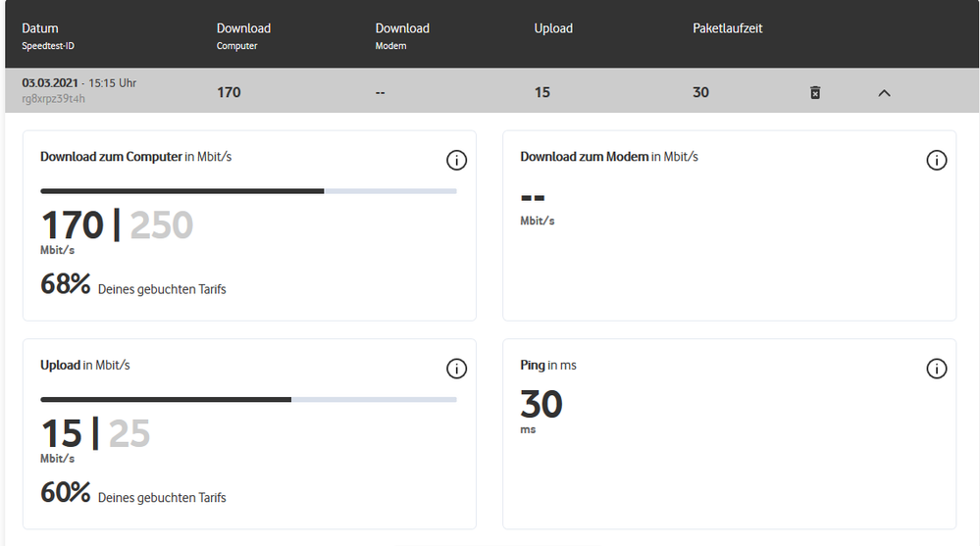Click the 30 ms ping value

pyautogui.click(x=541, y=404)
